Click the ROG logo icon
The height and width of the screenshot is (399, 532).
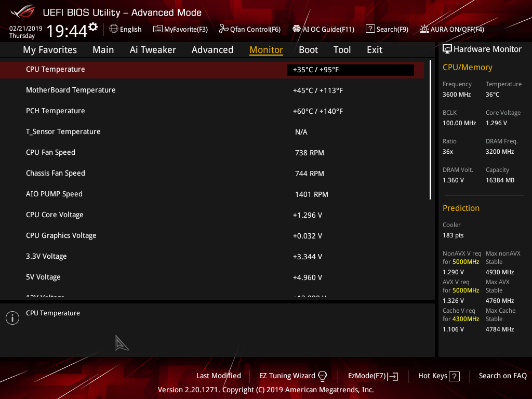[23, 11]
